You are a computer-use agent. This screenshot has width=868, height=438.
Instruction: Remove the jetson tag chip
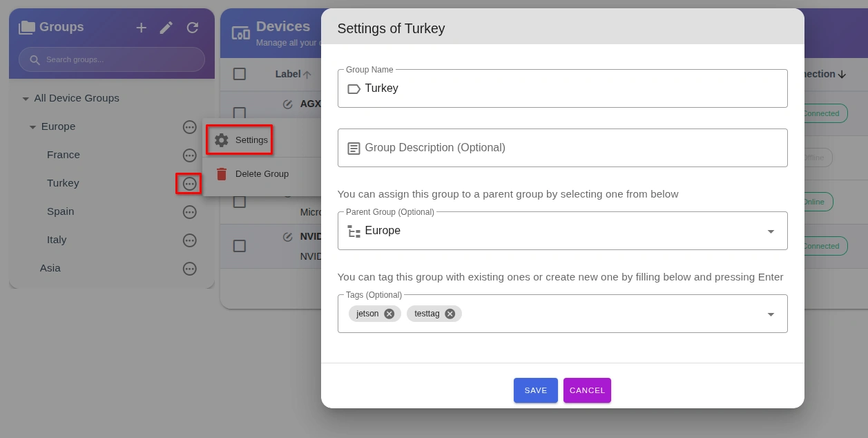(x=389, y=314)
